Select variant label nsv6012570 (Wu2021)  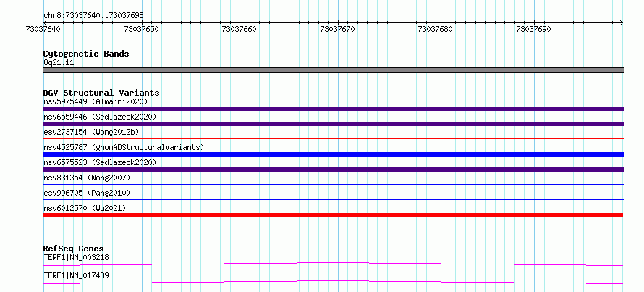[x=85, y=208]
